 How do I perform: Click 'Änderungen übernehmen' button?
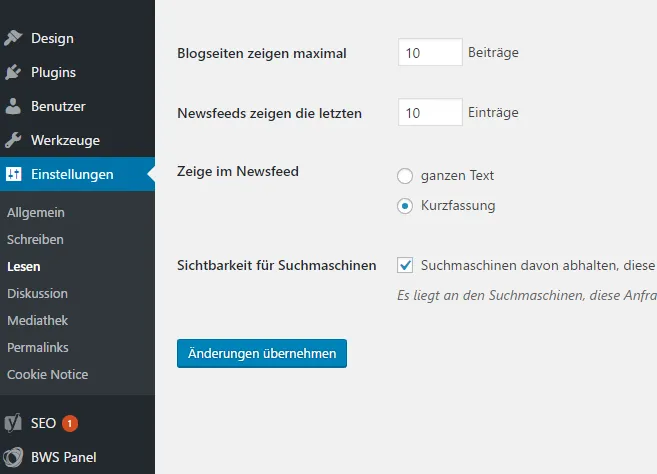[x=262, y=353]
